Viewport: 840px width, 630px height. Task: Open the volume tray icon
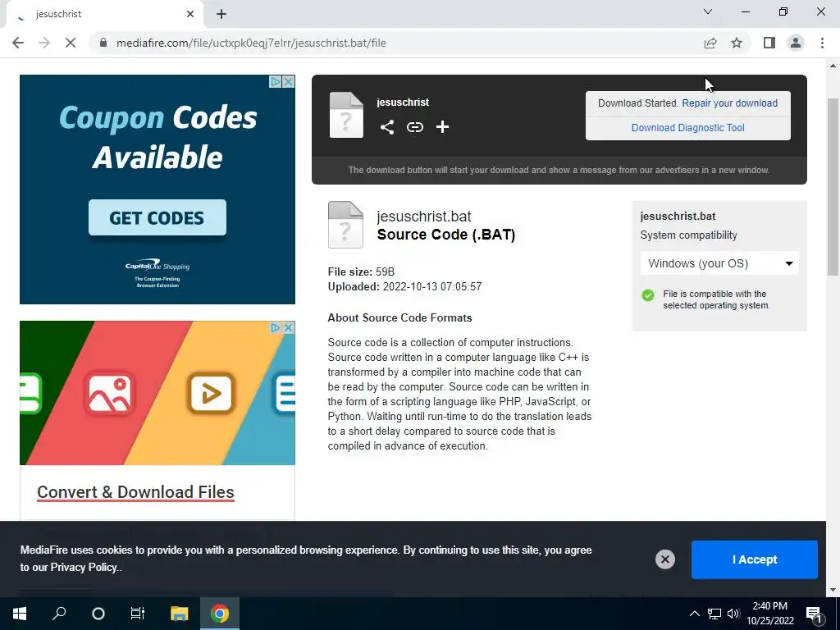[x=733, y=614]
